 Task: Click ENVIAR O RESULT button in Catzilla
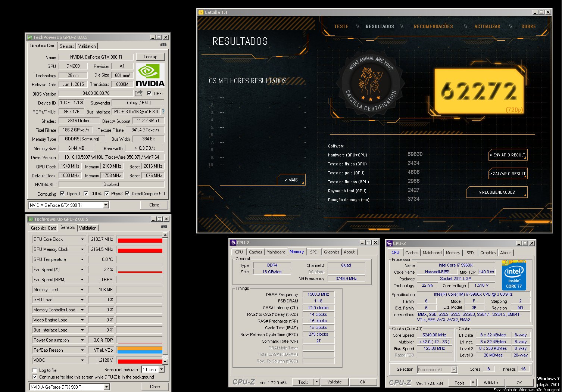508,155
